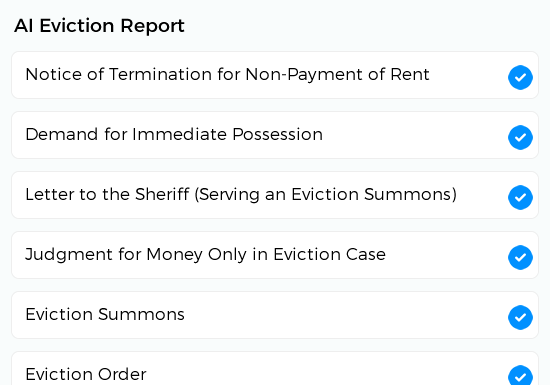This screenshot has height=385, width=550.
Task: Pick the Judgment for Money Only card
Action: coord(275,255)
